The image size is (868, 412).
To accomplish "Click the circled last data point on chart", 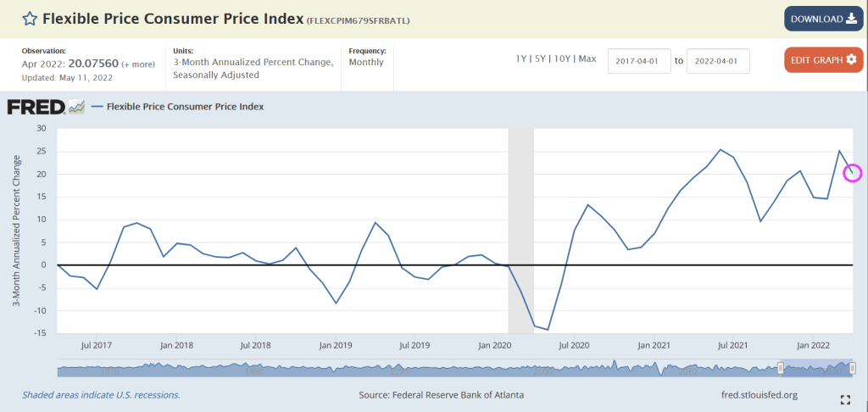I will click(852, 173).
